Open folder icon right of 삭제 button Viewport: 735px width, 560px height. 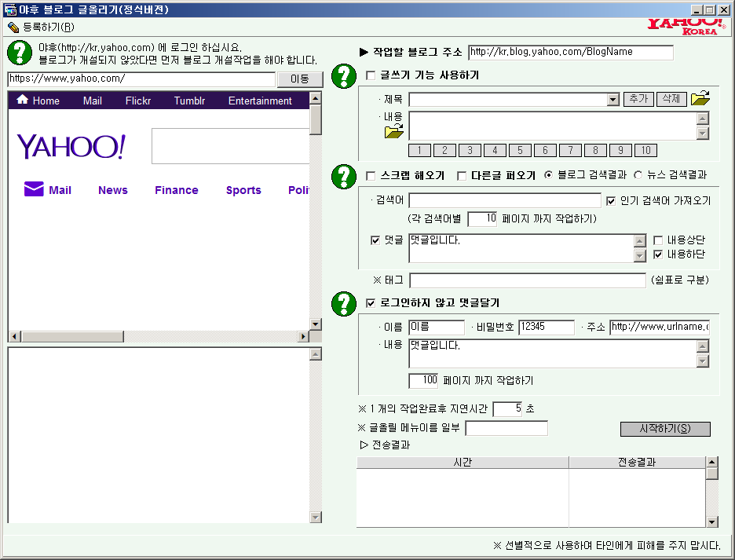coord(700,99)
